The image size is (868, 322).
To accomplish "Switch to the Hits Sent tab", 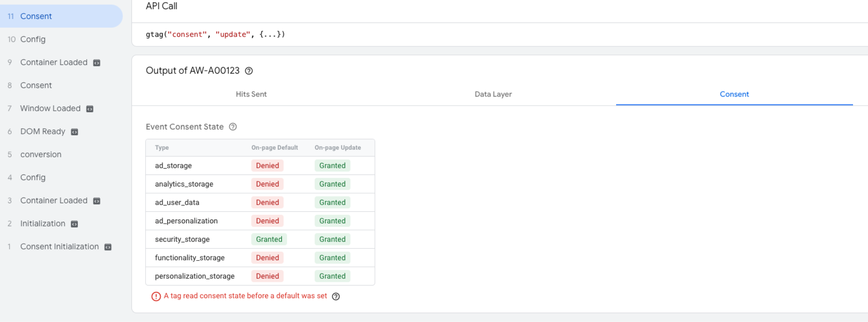I will 251,94.
